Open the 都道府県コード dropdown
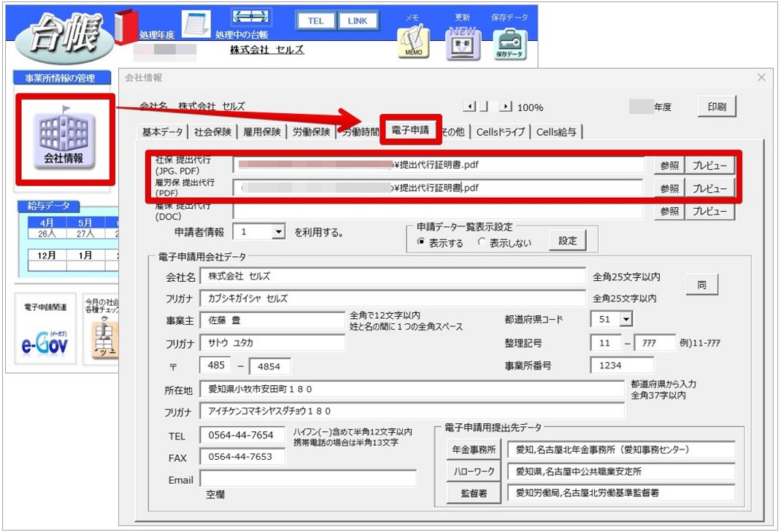781x532 pixels. [626, 320]
